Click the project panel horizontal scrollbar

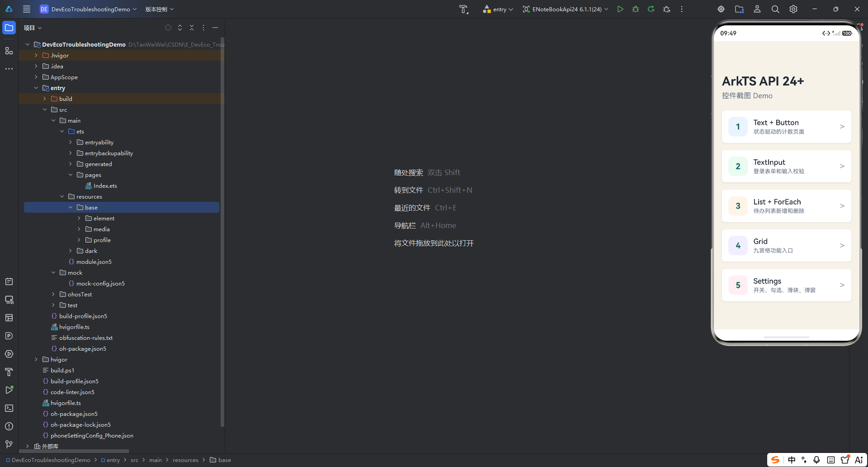75,451
